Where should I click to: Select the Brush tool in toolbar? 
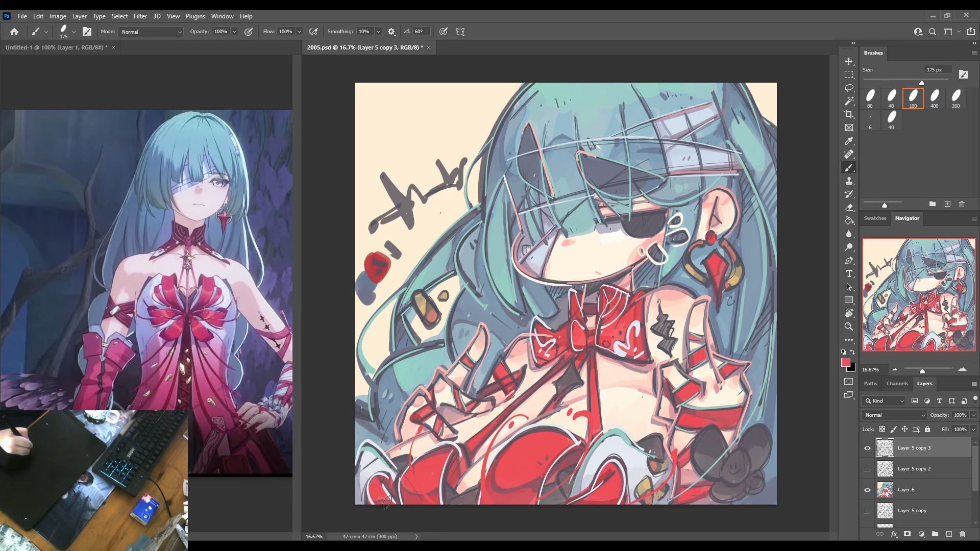pyautogui.click(x=849, y=167)
